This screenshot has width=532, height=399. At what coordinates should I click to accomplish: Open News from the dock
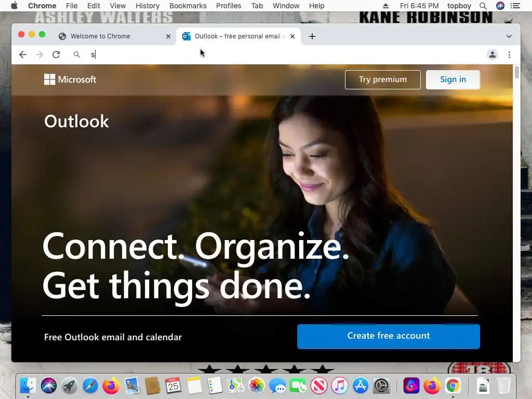point(319,386)
